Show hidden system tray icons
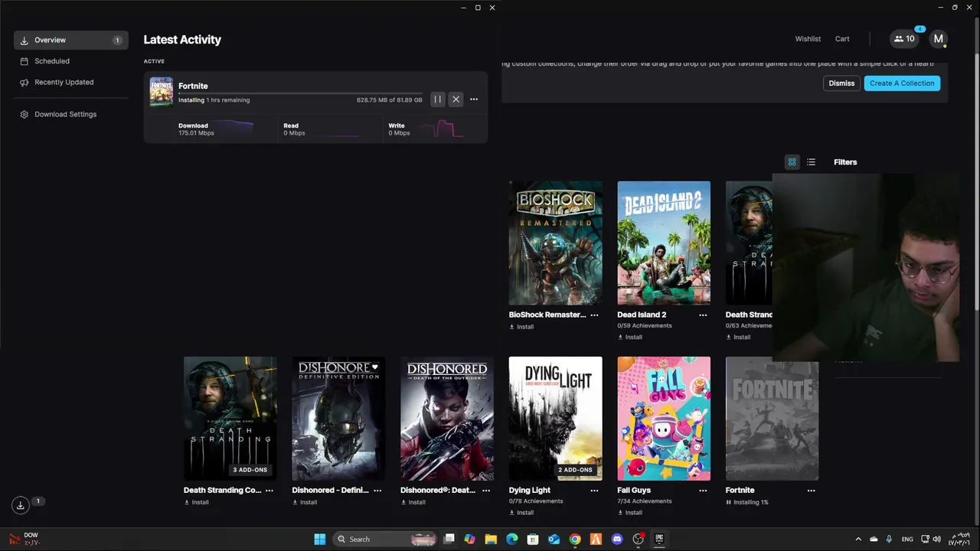This screenshot has width=980, height=551. pos(858,540)
